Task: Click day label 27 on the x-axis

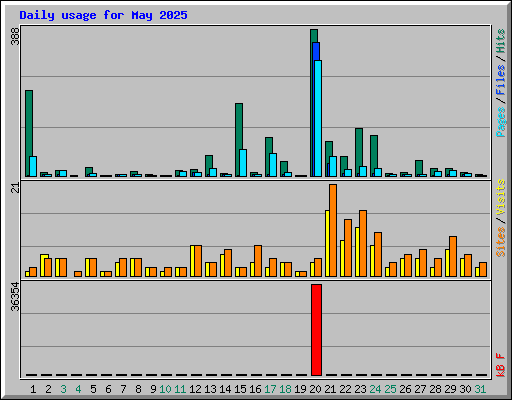Action: pos(420,389)
